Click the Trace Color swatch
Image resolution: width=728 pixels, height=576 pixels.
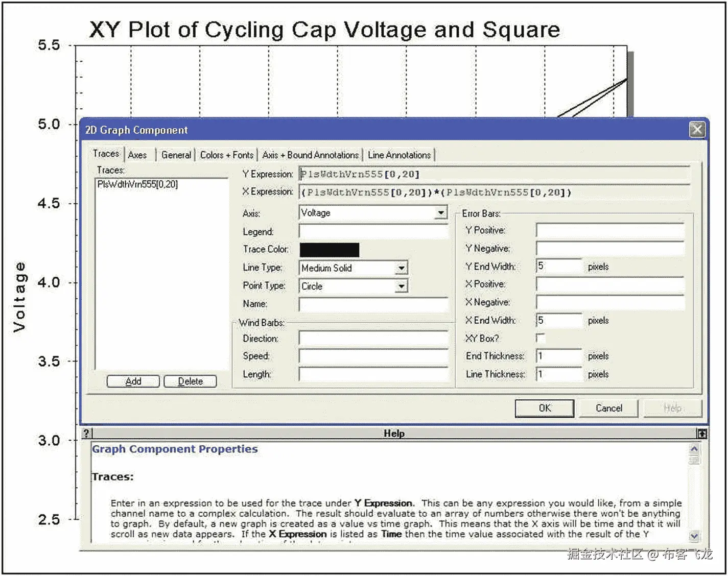point(329,250)
